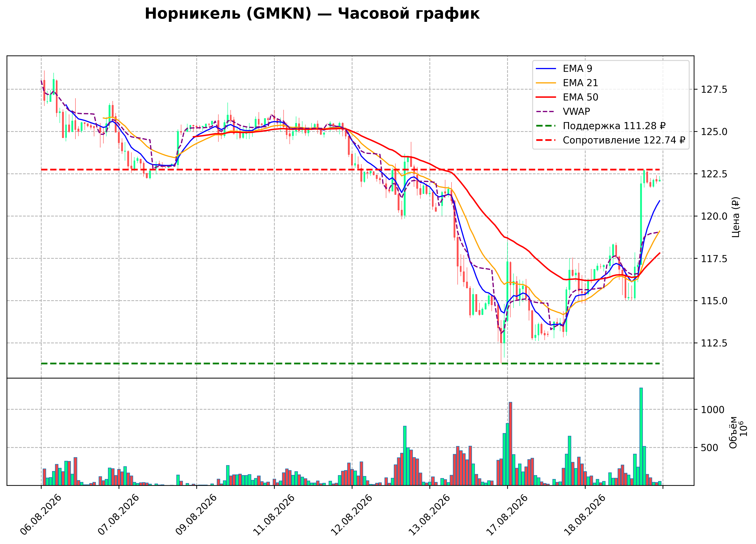Click the 'Сопротивление 122.74 ₽' legend label

[624, 140]
